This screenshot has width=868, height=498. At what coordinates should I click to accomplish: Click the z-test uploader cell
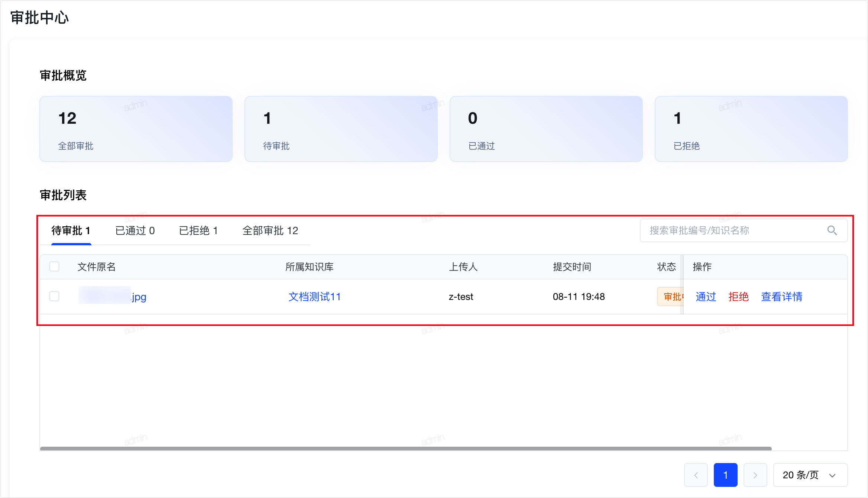[461, 297]
